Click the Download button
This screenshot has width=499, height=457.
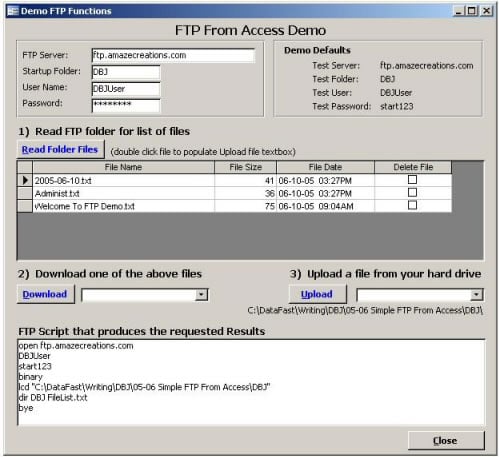(x=45, y=294)
